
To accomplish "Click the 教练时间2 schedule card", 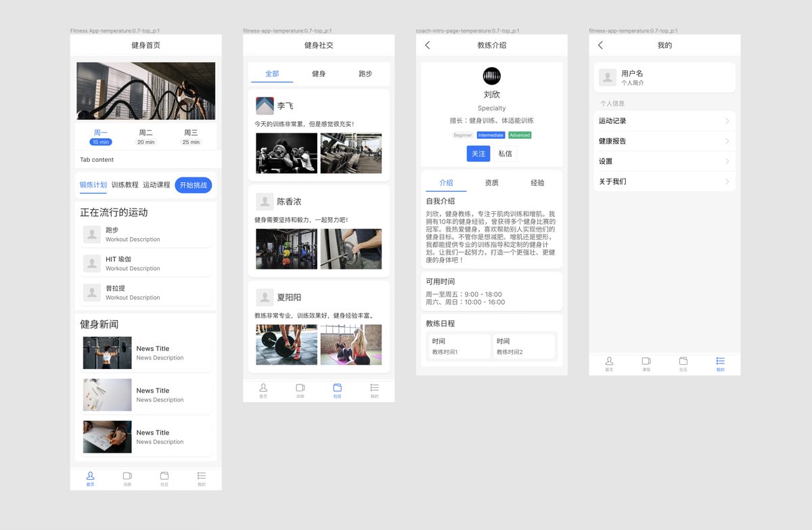I will pyautogui.click(x=524, y=347).
